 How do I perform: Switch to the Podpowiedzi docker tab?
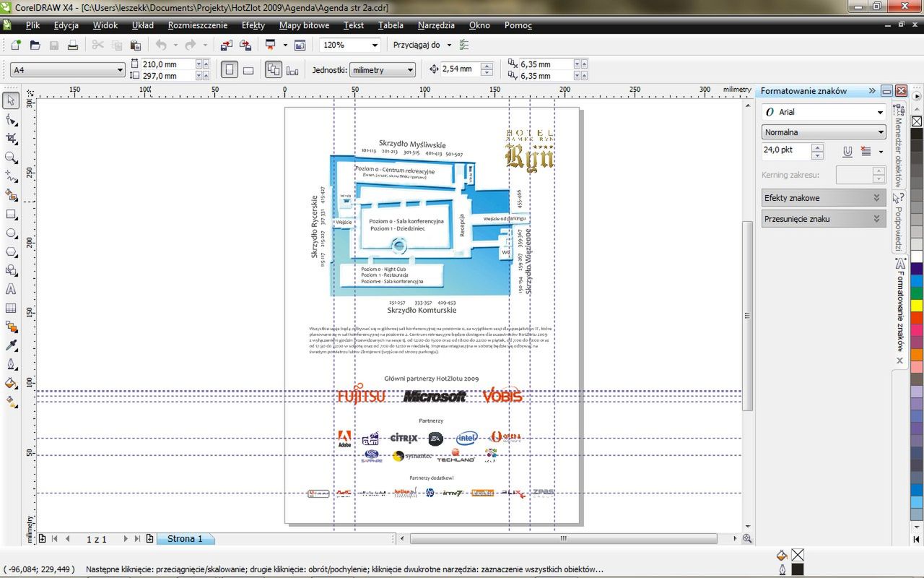click(x=899, y=223)
